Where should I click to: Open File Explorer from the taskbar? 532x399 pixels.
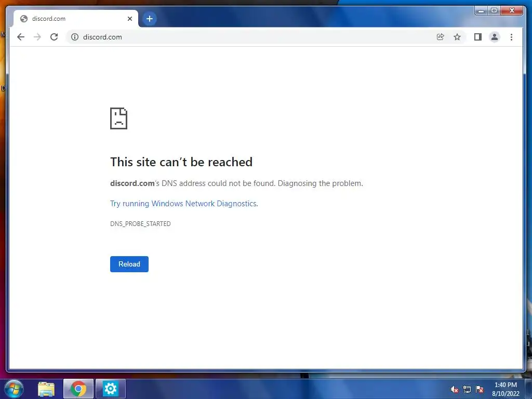[x=46, y=389]
